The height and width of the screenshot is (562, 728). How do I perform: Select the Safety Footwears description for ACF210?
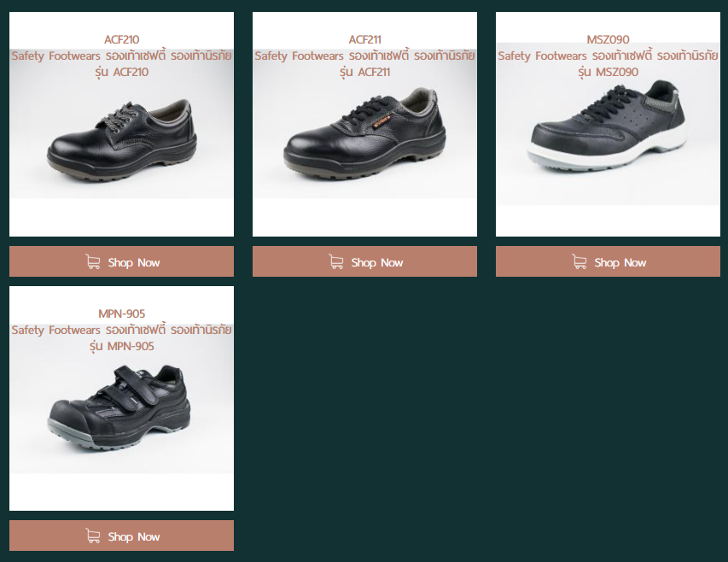(122, 64)
